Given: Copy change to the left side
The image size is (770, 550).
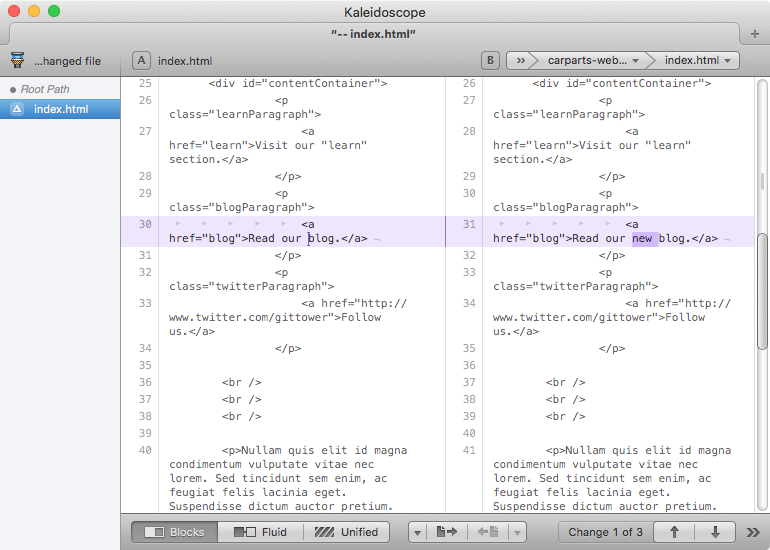Looking at the screenshot, I should click(489, 532).
